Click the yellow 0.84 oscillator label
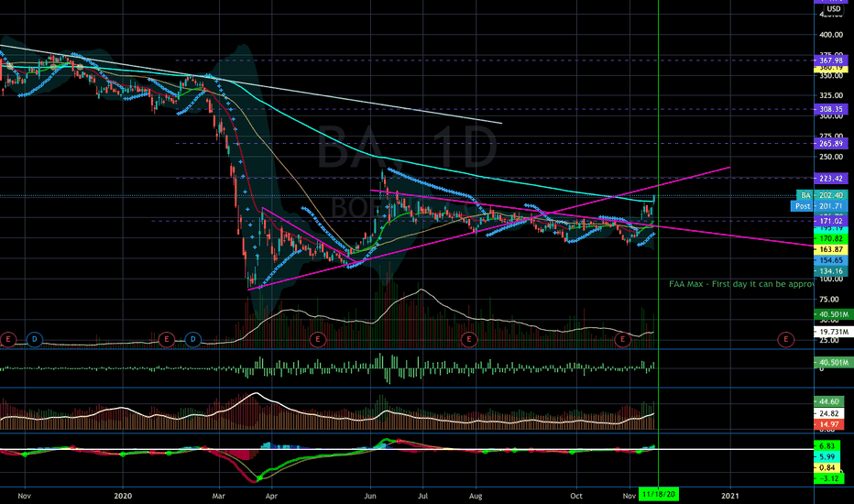 click(x=827, y=467)
